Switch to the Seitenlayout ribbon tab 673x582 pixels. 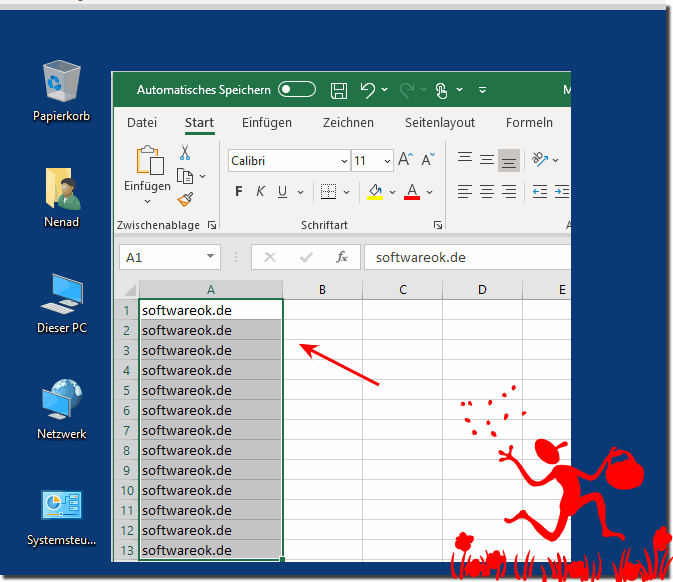(440, 123)
